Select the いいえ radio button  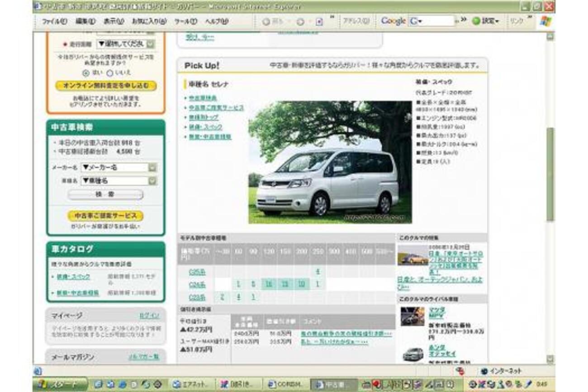(x=109, y=73)
